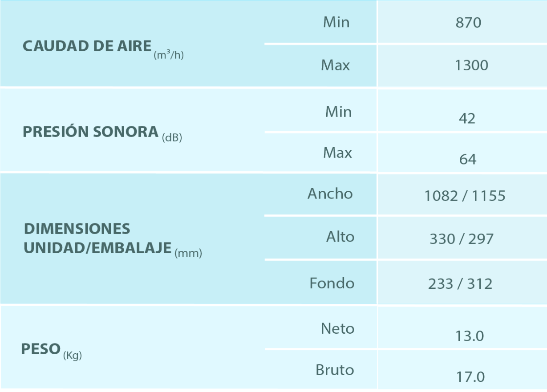Click the Fondo row label
Viewport: 547px width, 392px height.
(332, 283)
